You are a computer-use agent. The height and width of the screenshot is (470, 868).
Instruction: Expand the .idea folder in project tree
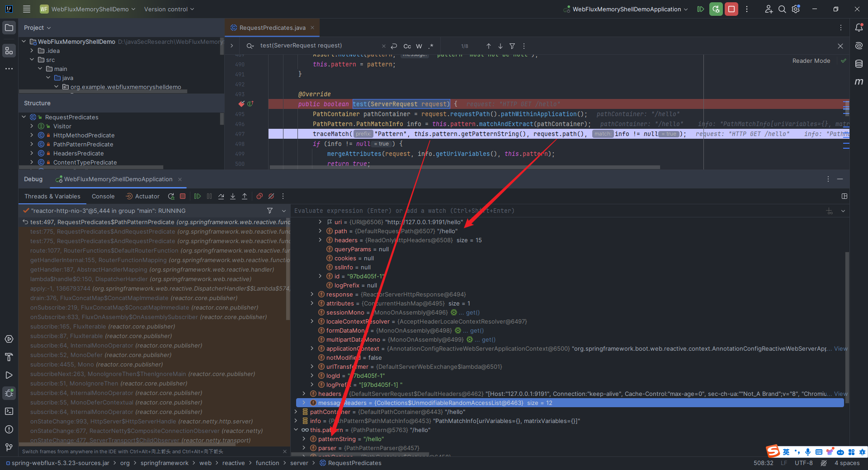[x=32, y=51]
